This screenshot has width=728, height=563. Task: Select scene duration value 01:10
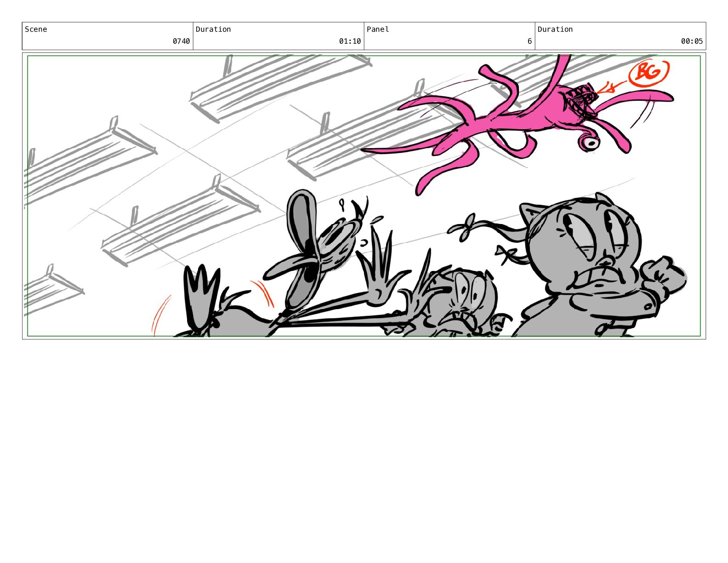350,41
